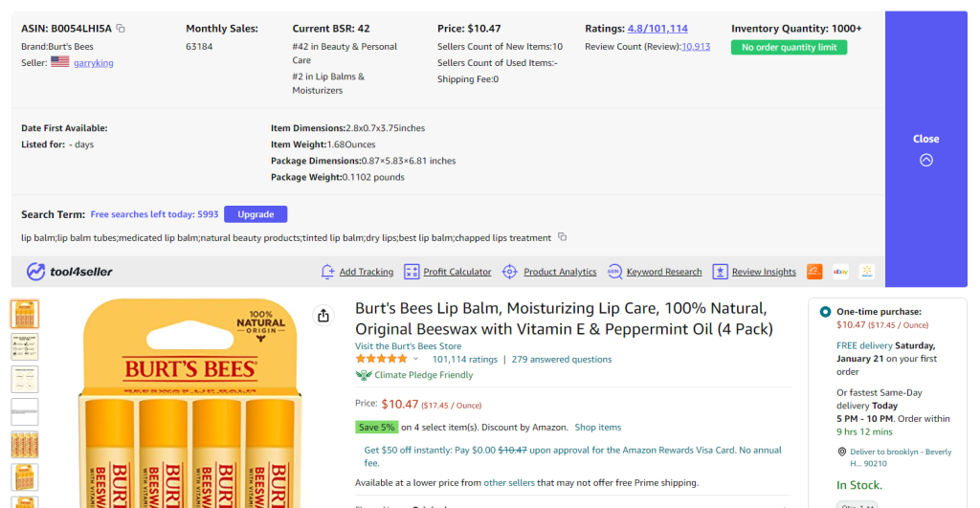Image resolution: width=980 pixels, height=508 pixels.
Task: Click the Keyword Research ASIN magnifier icon
Action: point(614,271)
